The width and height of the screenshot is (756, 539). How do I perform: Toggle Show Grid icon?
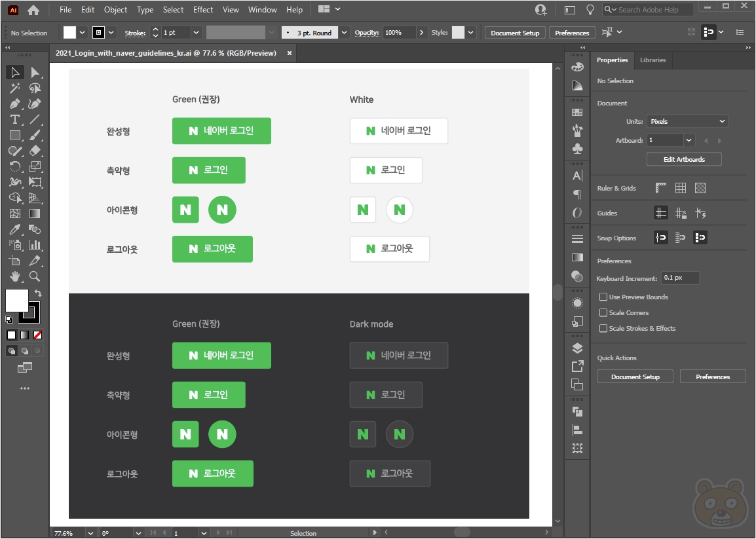tap(680, 188)
